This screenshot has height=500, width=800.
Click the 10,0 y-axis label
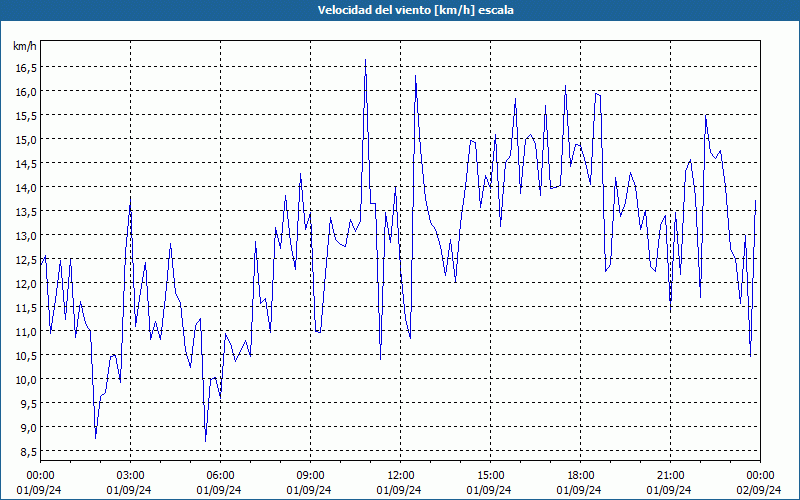coord(24,379)
